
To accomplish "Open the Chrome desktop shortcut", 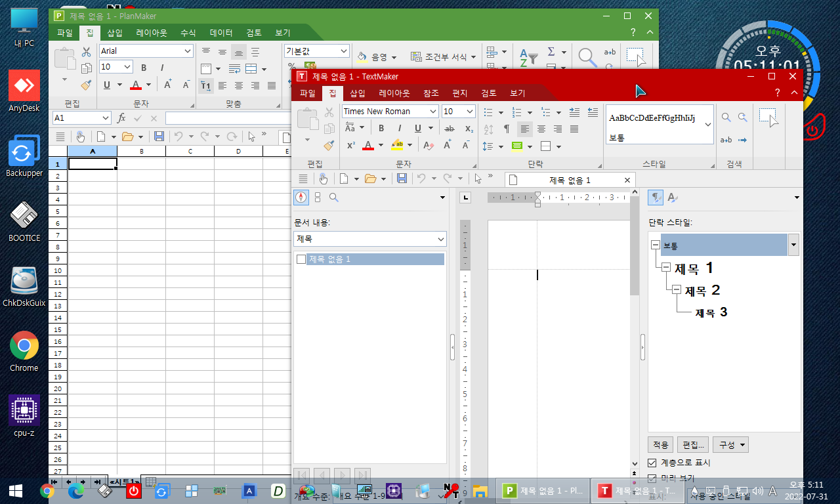I will pyautogui.click(x=24, y=352).
